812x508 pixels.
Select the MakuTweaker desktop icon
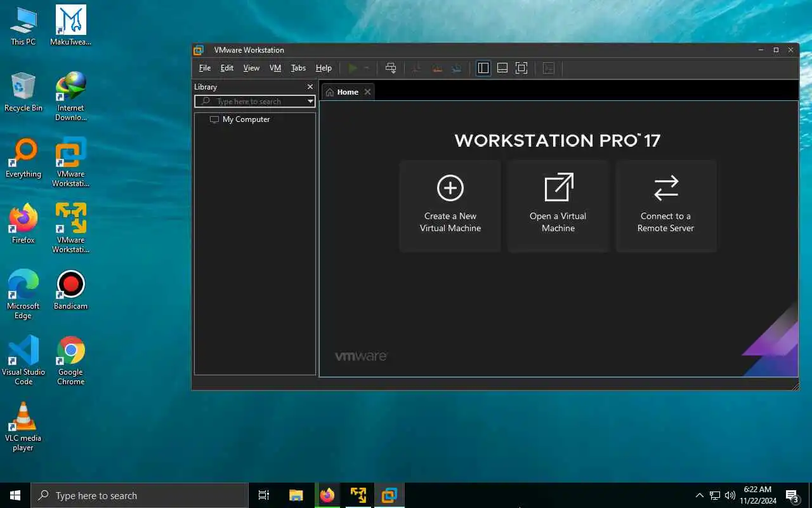71,26
